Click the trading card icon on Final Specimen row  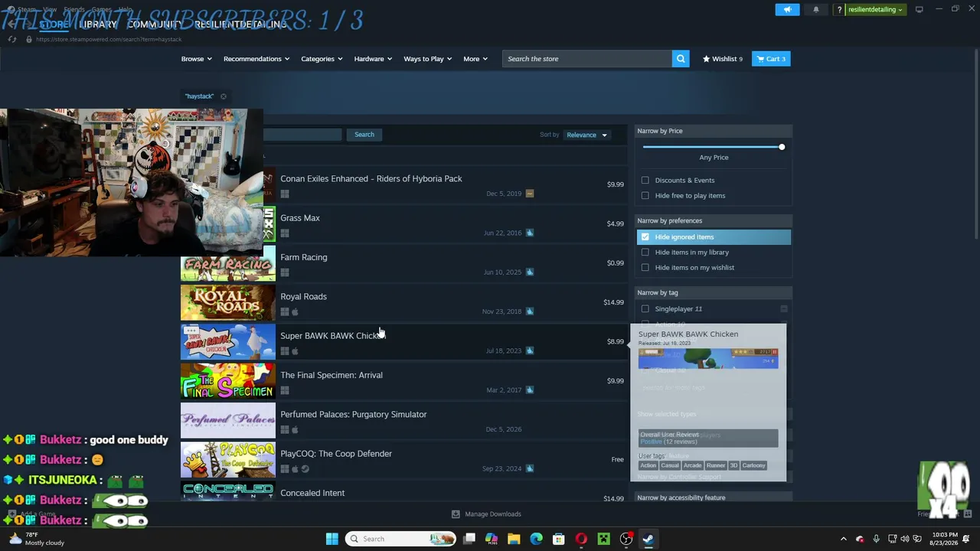click(530, 390)
